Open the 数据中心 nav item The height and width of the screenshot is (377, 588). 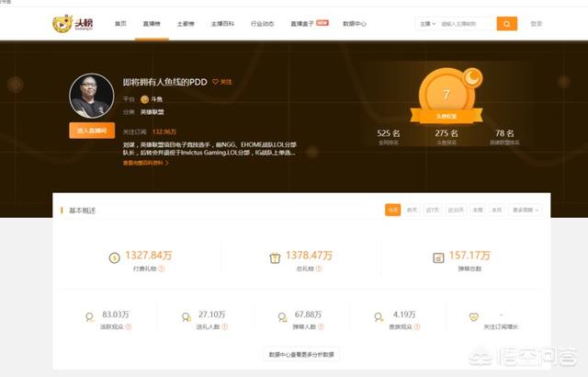click(x=355, y=24)
